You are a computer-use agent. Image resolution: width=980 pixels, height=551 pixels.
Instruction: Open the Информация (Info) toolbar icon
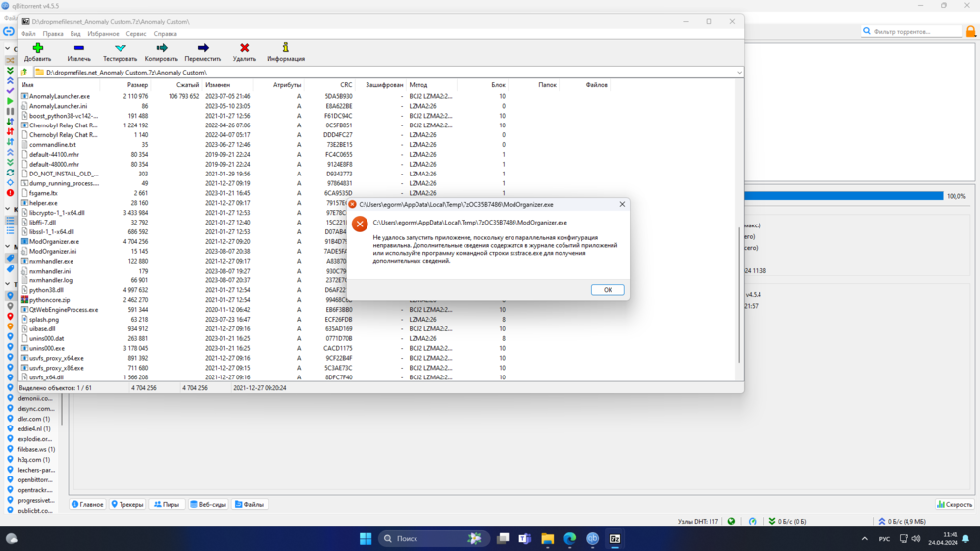(x=285, y=48)
